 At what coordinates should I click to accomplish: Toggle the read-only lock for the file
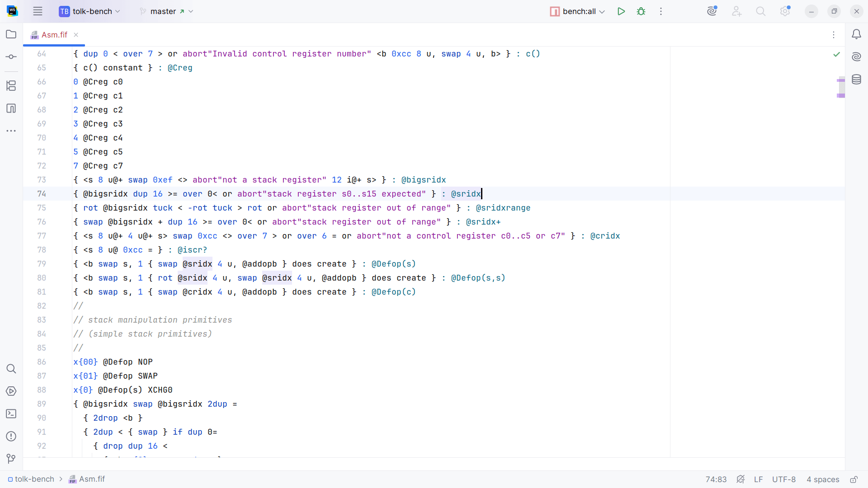point(854,479)
